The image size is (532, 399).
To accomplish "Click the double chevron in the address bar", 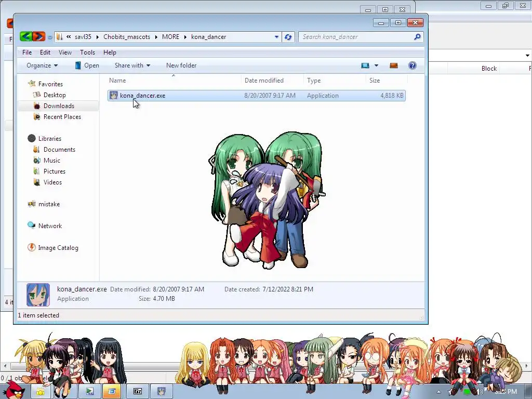I will [x=69, y=37].
